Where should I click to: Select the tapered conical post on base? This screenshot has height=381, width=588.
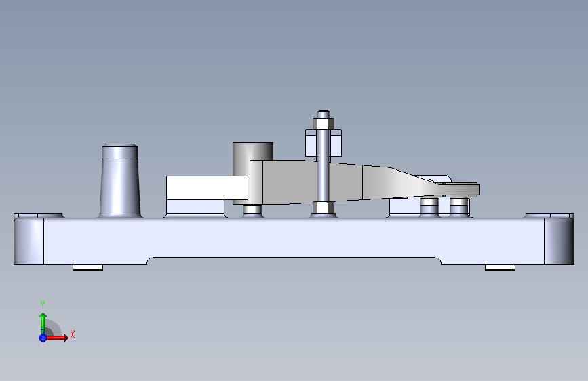click(120, 180)
